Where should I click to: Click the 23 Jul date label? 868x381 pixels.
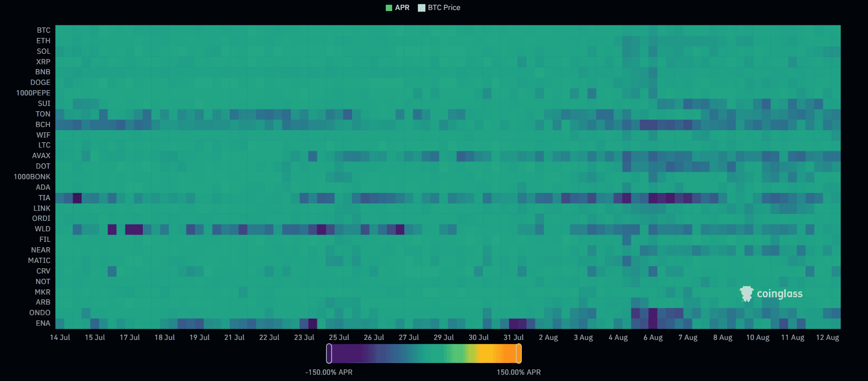[x=304, y=337]
